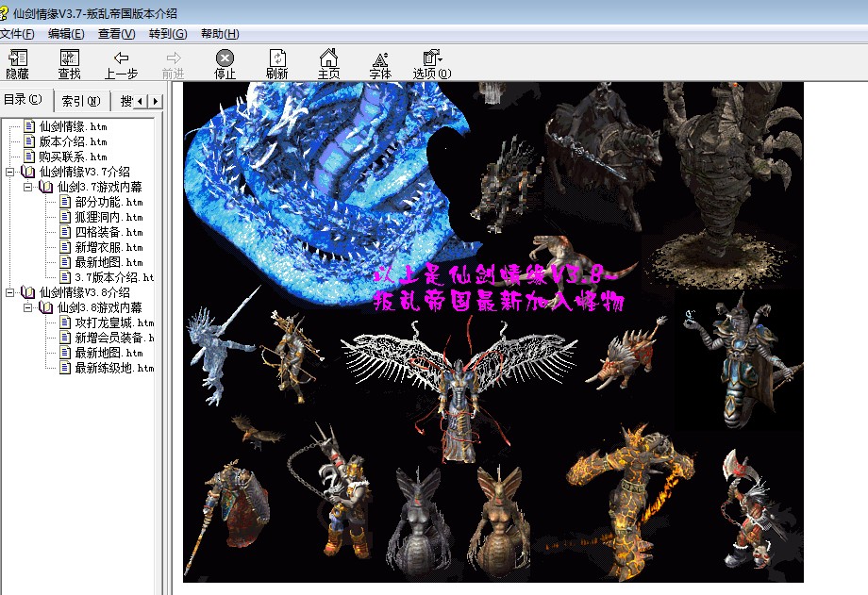Open 四格装备.htm topic
The width and height of the screenshot is (868, 595).
108,232
